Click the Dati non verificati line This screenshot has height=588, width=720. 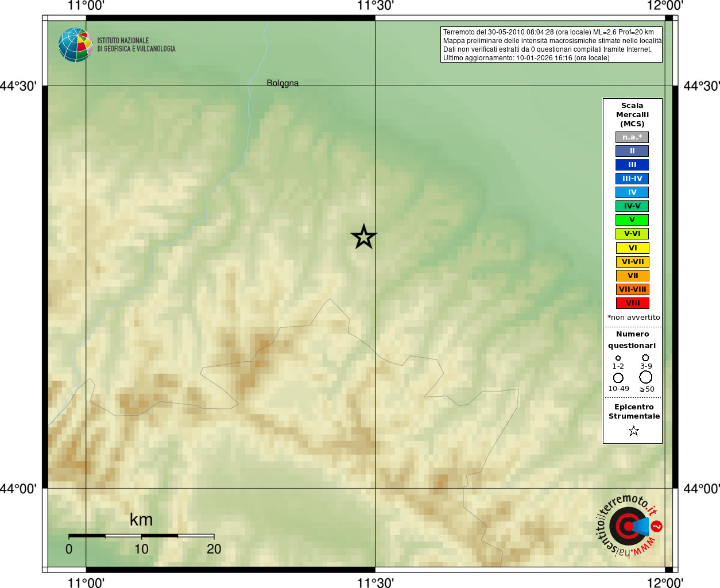547,49
